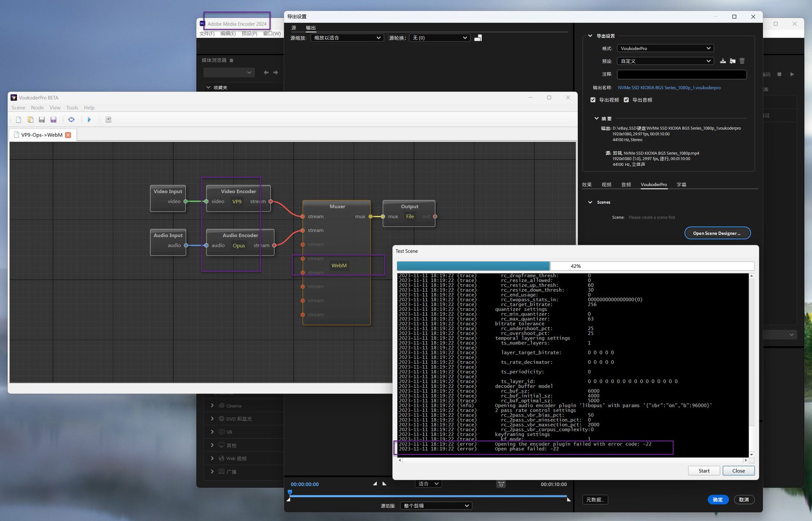Click Start in Test Scene dialog

coord(704,471)
